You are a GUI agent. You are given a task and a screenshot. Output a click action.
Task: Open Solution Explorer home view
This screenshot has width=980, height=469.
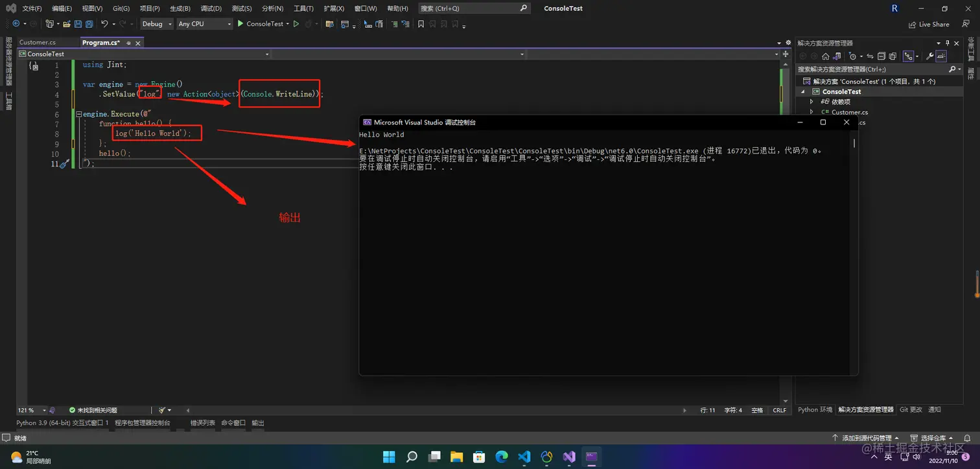826,56
